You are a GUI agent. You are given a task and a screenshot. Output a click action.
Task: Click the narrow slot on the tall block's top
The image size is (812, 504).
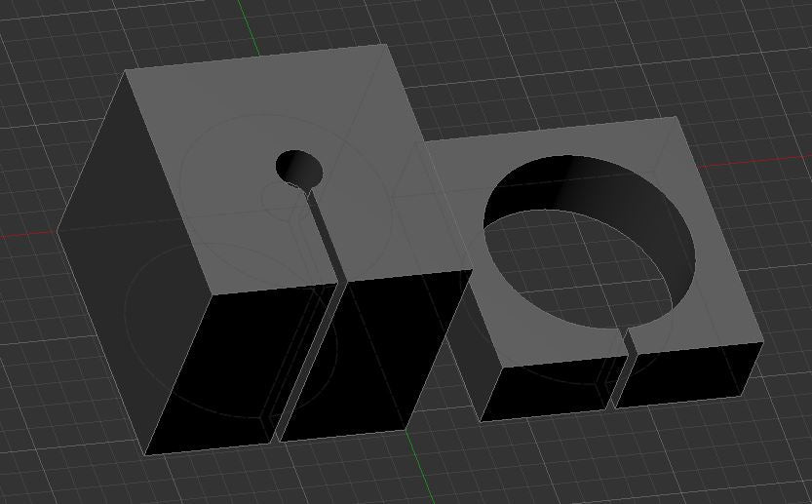pos(326,232)
